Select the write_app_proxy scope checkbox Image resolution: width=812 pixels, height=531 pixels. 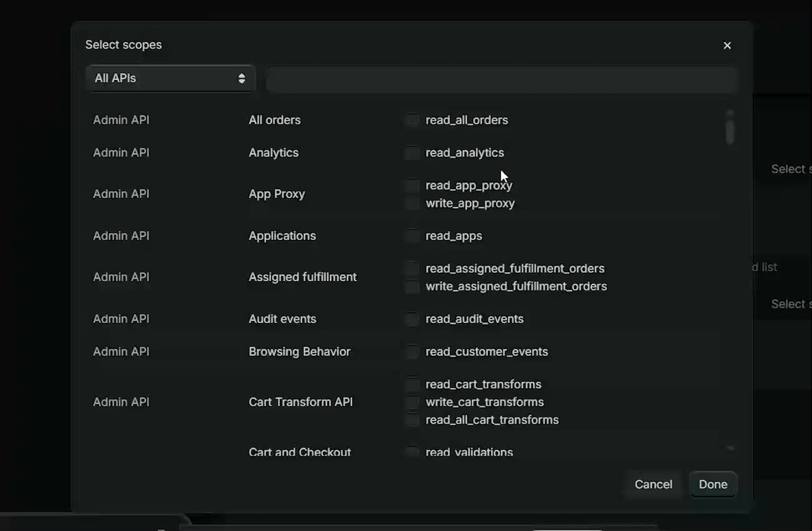point(412,203)
